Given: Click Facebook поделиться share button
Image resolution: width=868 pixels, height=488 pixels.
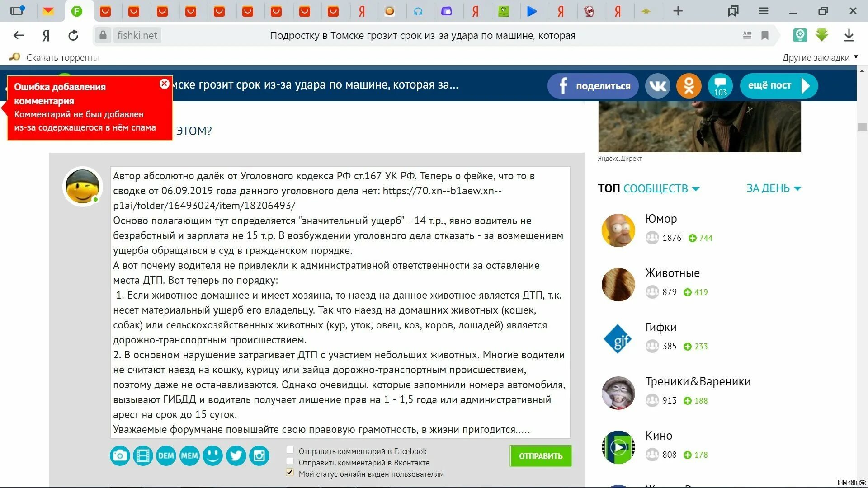Looking at the screenshot, I should pyautogui.click(x=593, y=85).
